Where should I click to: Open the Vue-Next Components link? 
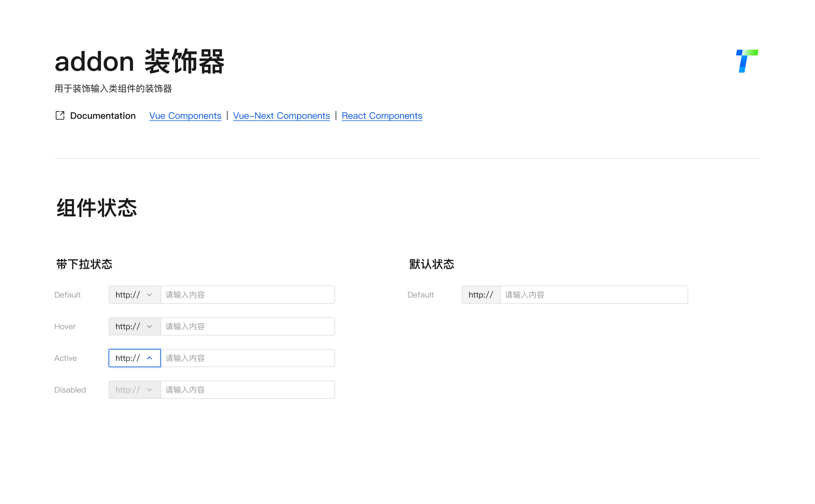(x=281, y=116)
